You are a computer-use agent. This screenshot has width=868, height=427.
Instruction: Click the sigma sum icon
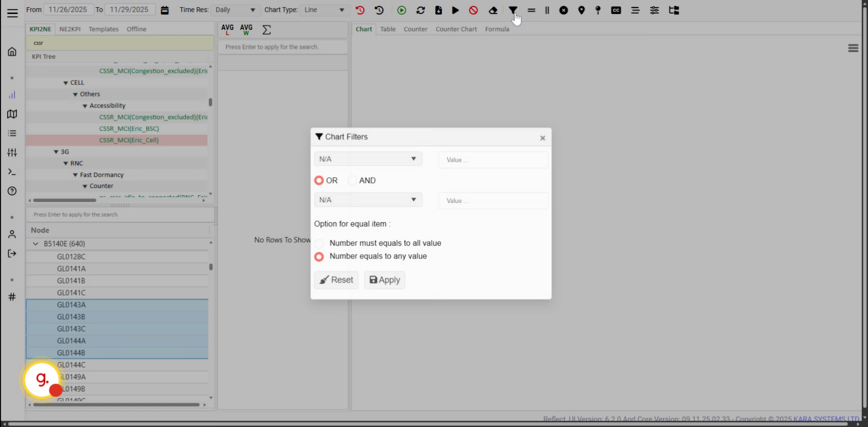(x=267, y=30)
